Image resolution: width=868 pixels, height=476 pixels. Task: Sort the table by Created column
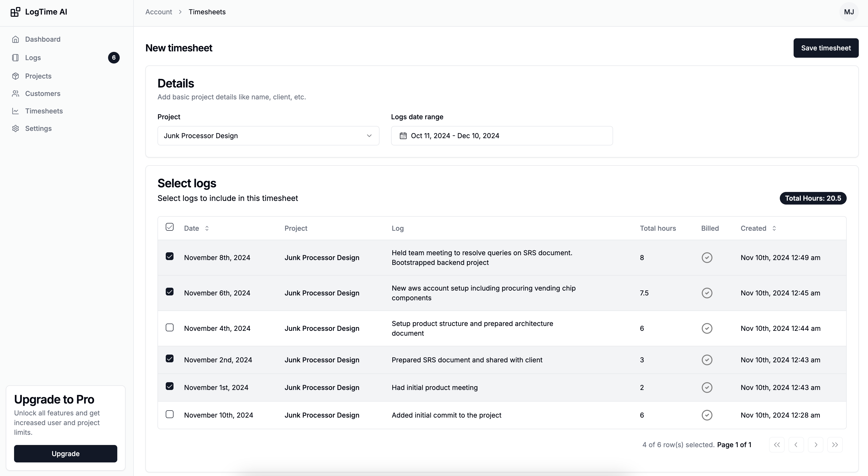point(774,228)
